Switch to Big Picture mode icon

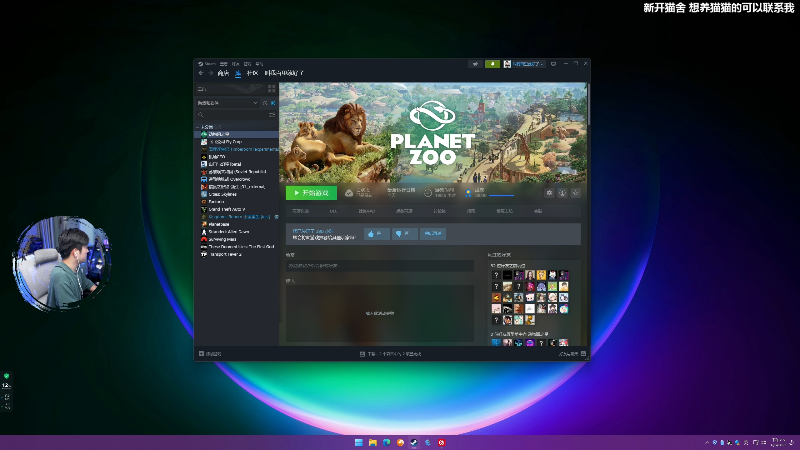[553, 64]
